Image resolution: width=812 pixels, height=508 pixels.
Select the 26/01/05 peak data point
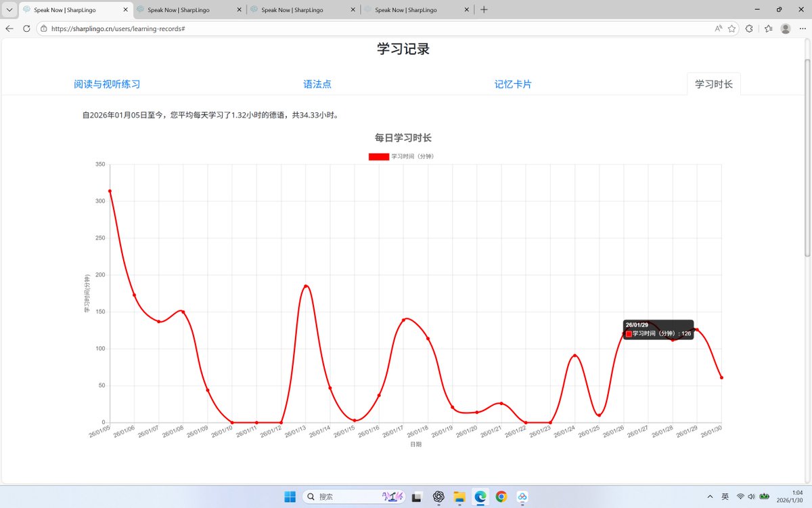point(110,191)
